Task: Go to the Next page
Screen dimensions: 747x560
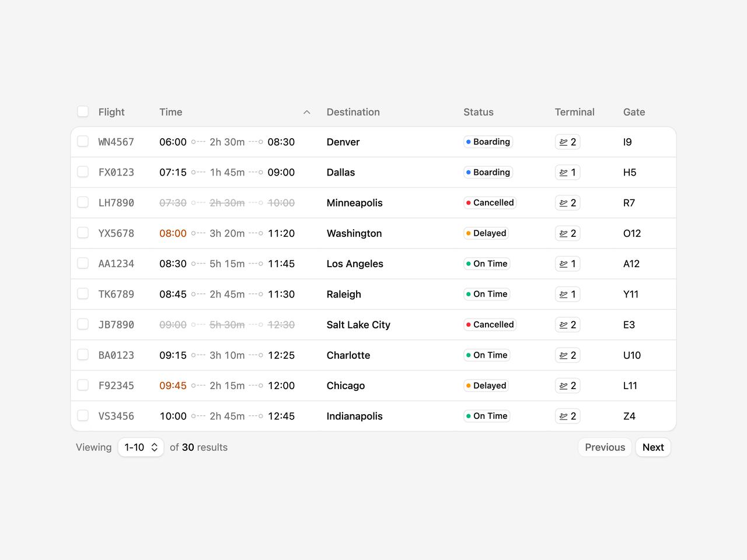Action: [x=653, y=447]
